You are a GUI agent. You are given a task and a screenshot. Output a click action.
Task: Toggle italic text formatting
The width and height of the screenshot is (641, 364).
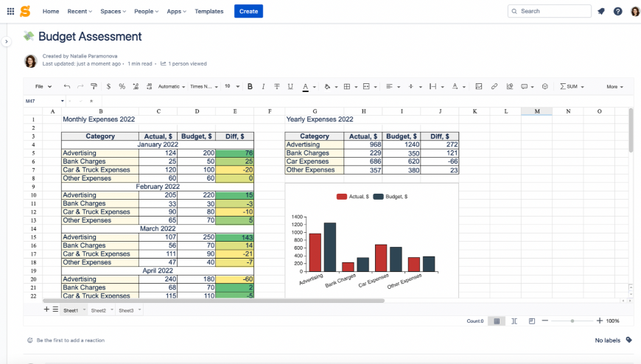263,86
